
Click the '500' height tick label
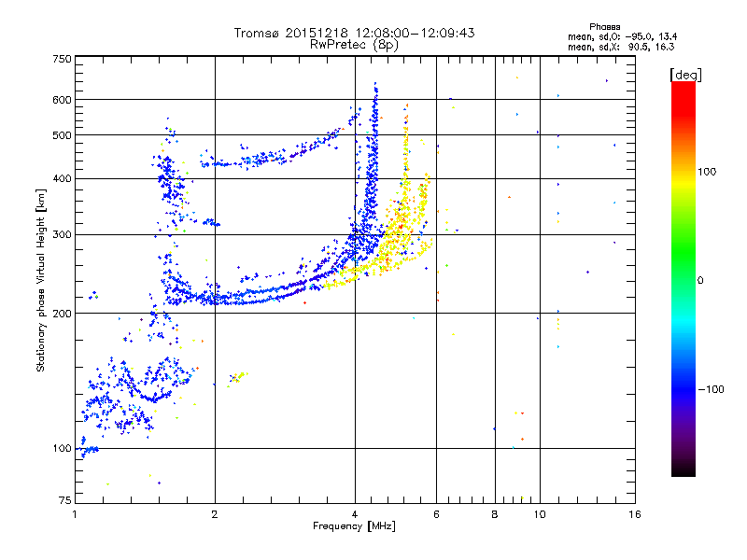(62, 135)
